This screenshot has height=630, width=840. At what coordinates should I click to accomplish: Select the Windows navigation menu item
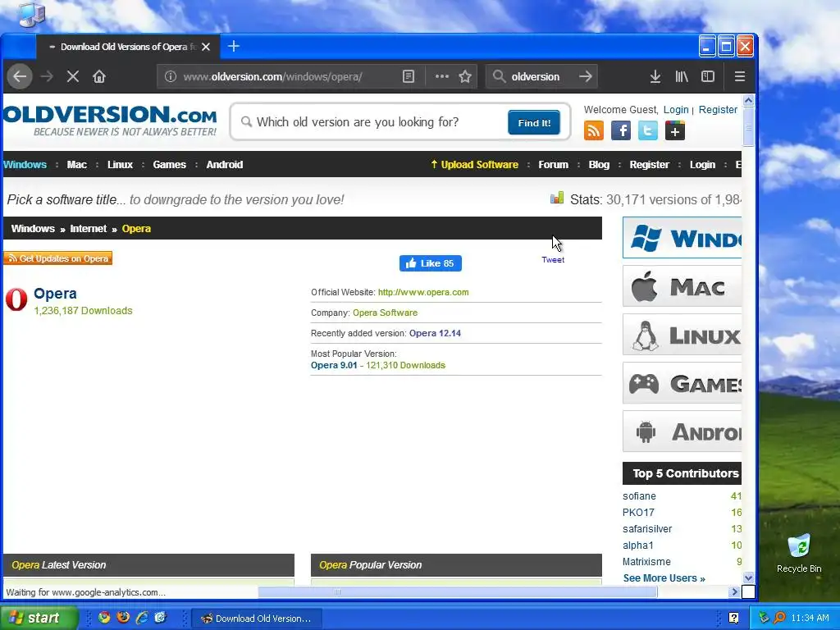25,164
